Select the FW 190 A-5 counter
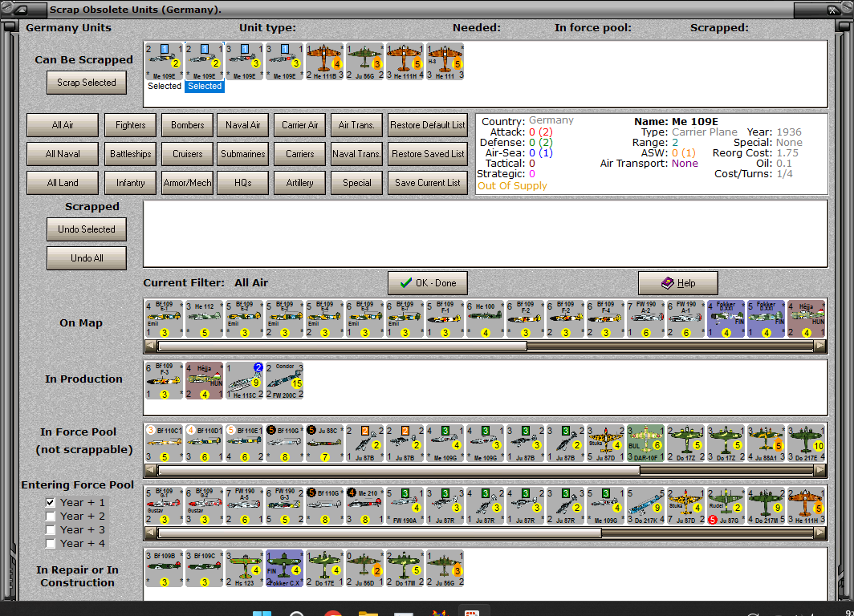This screenshot has width=854, height=616. point(245,505)
